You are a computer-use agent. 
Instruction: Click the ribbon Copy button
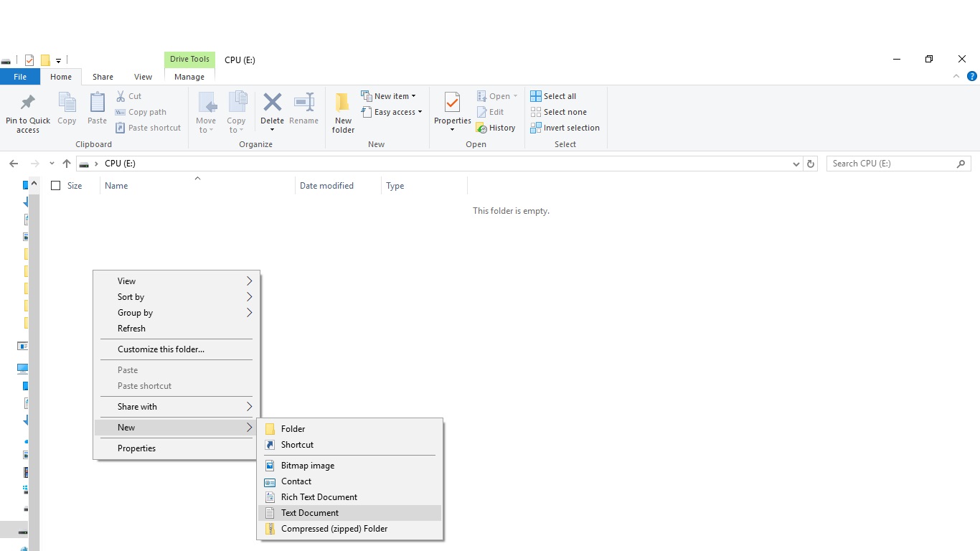[x=67, y=109]
